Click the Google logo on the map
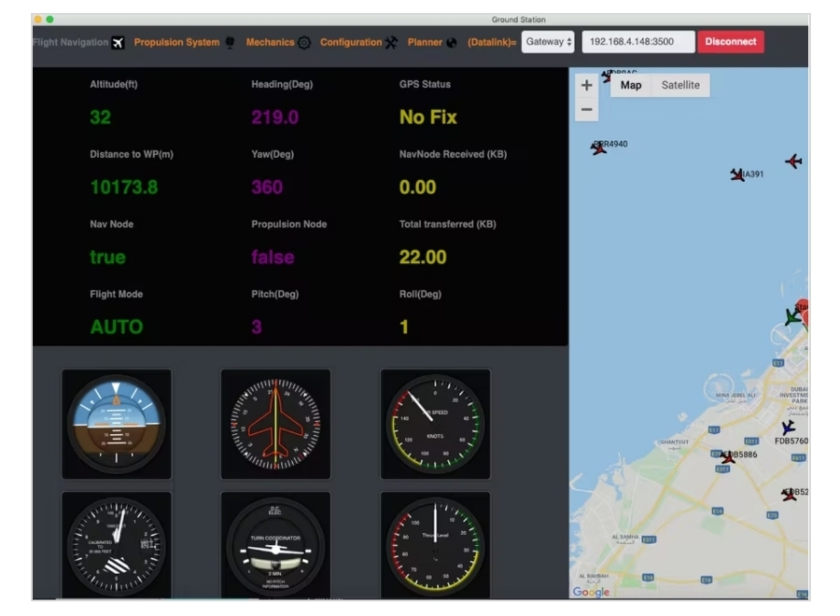 [x=591, y=592]
